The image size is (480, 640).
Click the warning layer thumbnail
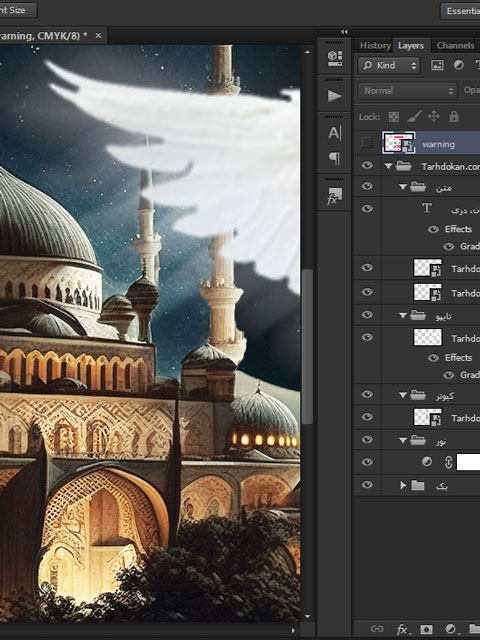click(x=399, y=142)
